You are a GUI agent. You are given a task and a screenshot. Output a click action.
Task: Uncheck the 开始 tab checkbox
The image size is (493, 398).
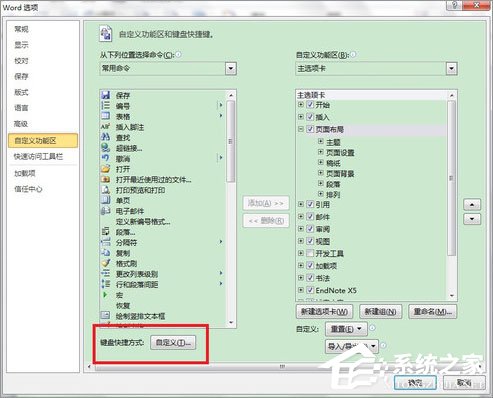(x=310, y=105)
